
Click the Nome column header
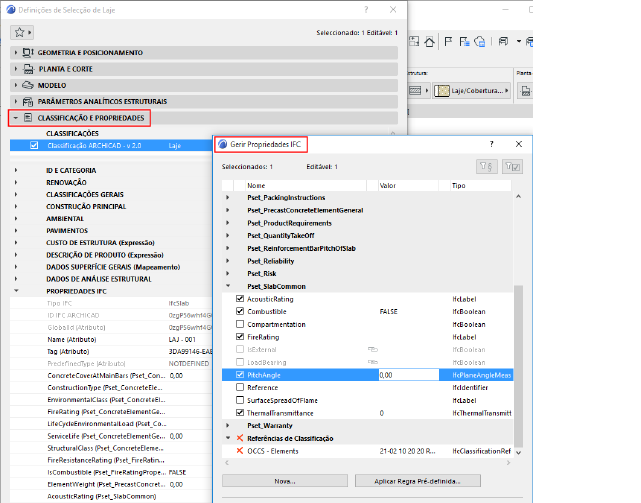305,186
